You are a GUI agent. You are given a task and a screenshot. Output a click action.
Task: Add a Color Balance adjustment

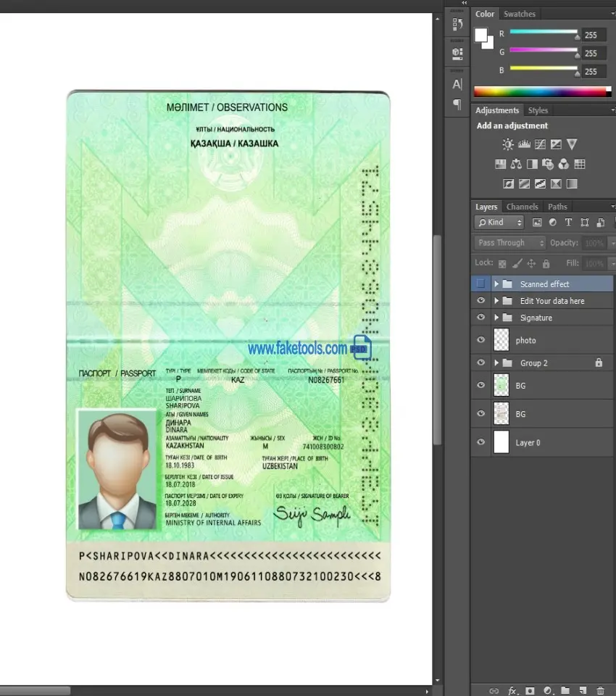point(516,164)
